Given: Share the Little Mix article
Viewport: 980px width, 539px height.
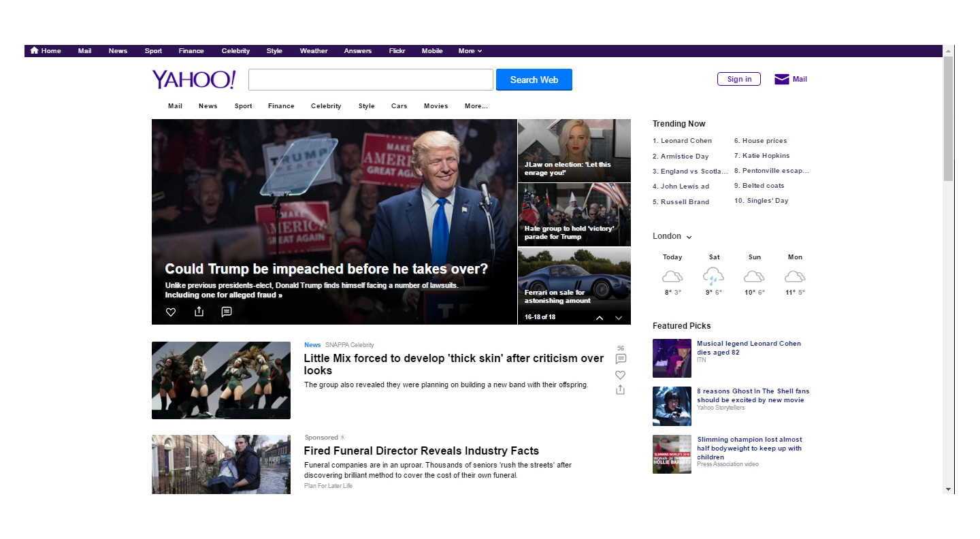Looking at the screenshot, I should (x=620, y=389).
